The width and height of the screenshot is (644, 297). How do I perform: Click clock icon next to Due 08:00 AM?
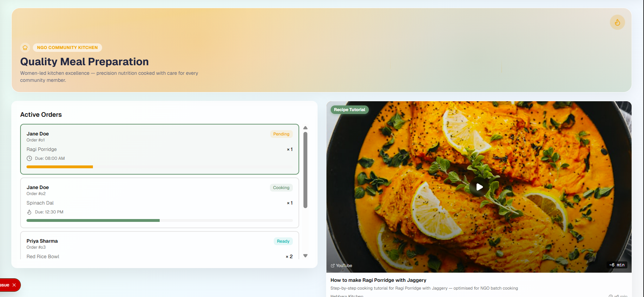(29, 158)
